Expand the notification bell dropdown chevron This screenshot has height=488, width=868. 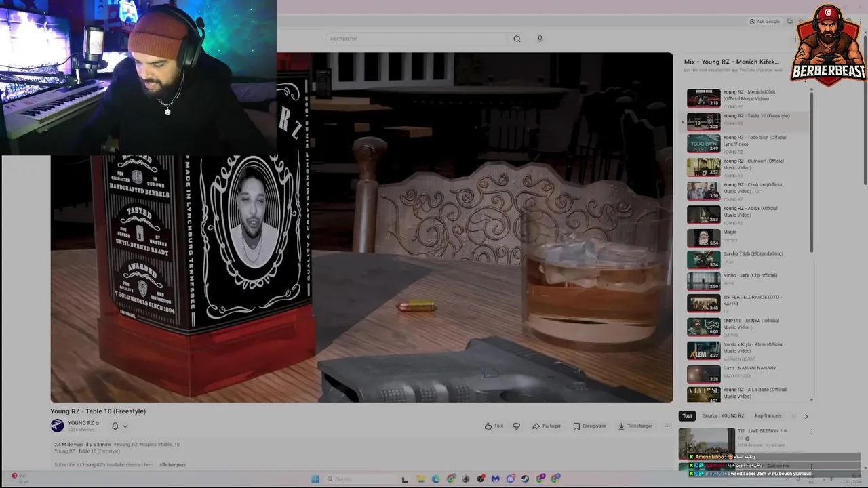pyautogui.click(x=125, y=426)
